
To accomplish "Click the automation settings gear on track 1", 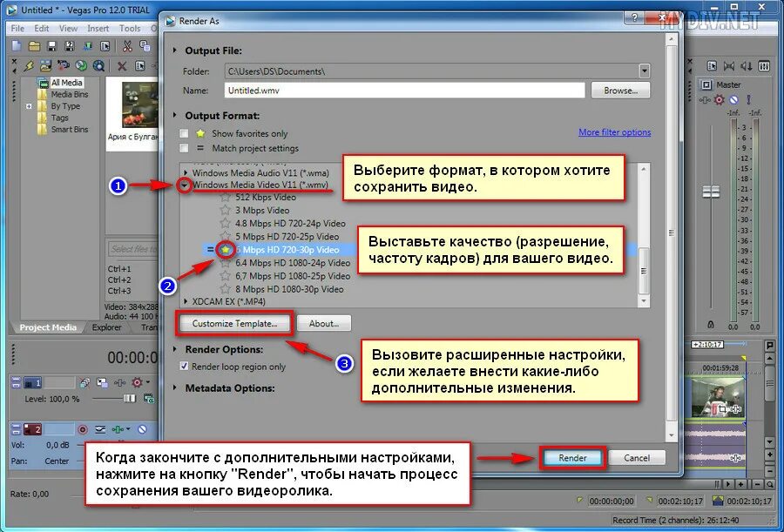I will point(137,383).
